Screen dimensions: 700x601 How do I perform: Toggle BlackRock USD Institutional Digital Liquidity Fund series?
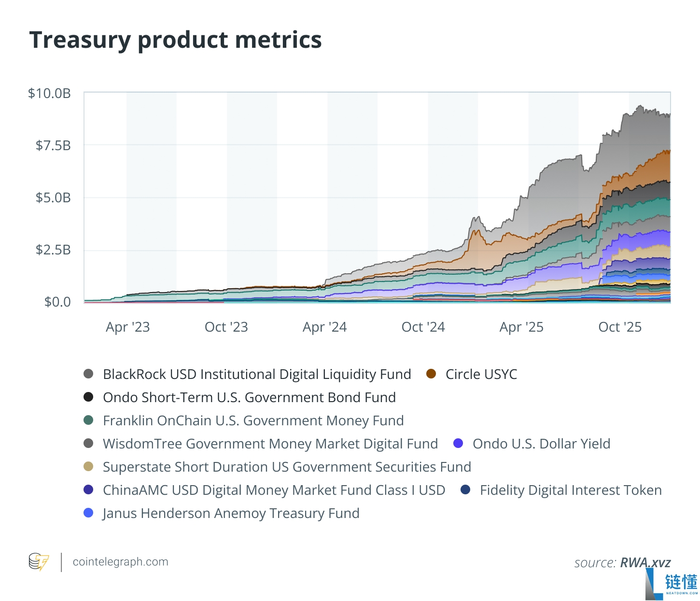(257, 375)
